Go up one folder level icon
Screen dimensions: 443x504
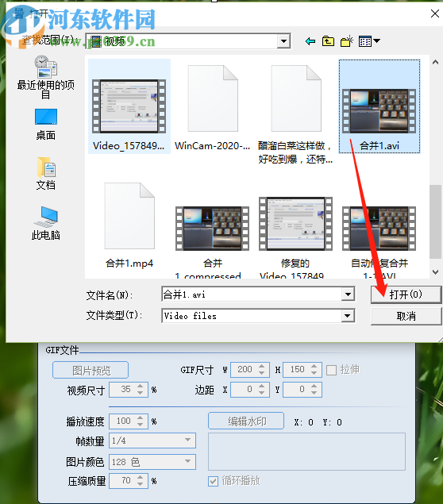[328, 41]
